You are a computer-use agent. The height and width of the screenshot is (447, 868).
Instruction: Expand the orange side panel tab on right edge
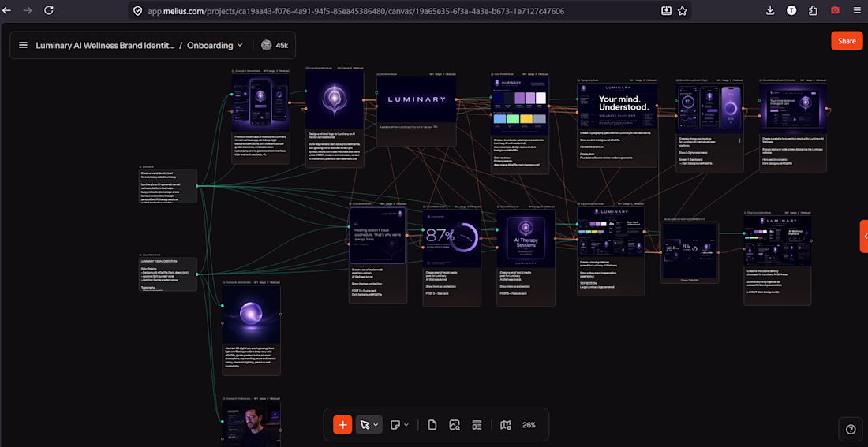point(864,237)
